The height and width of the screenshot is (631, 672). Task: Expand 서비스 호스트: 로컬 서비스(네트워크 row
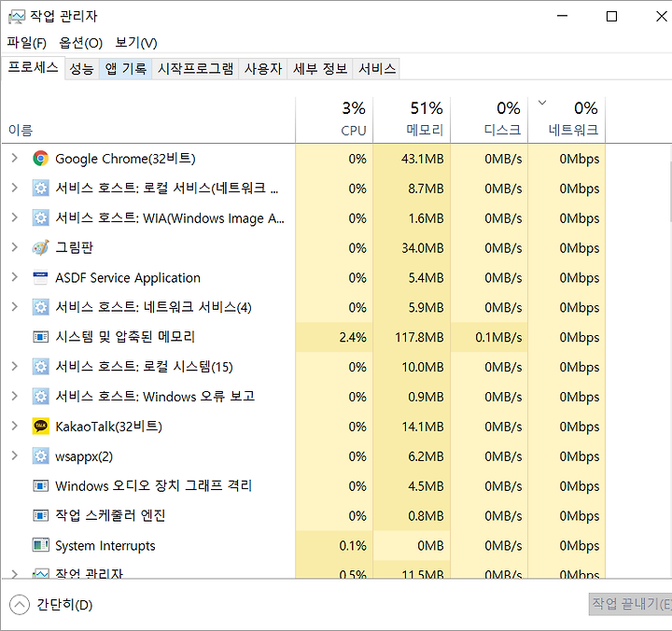[x=15, y=188]
